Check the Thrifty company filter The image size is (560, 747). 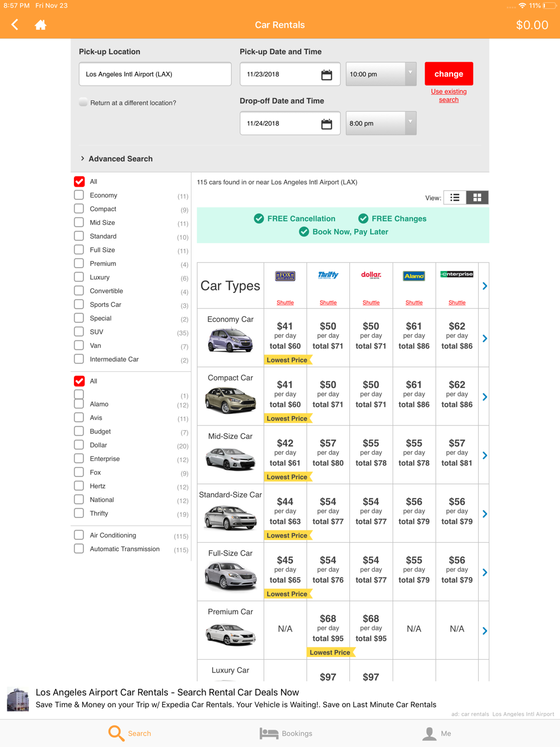(79, 513)
